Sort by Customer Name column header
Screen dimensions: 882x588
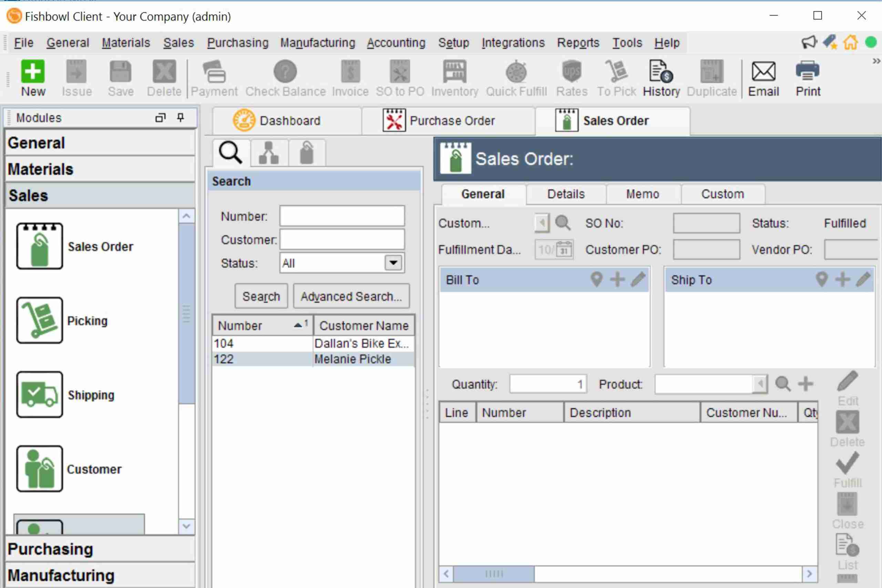point(364,325)
